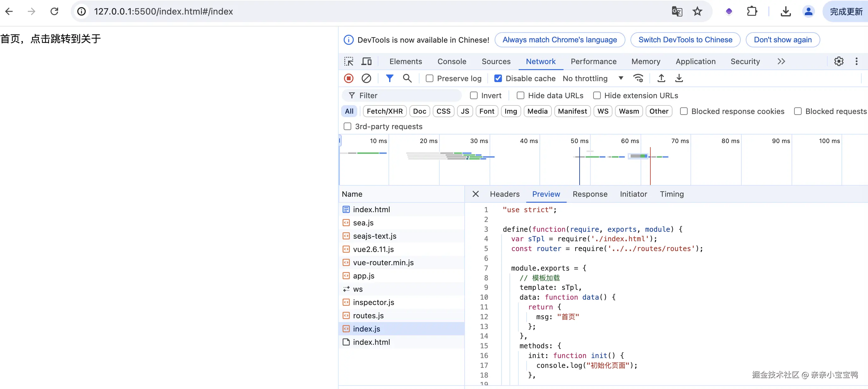
Task: Open the network conditions wifi icon
Action: pos(638,79)
